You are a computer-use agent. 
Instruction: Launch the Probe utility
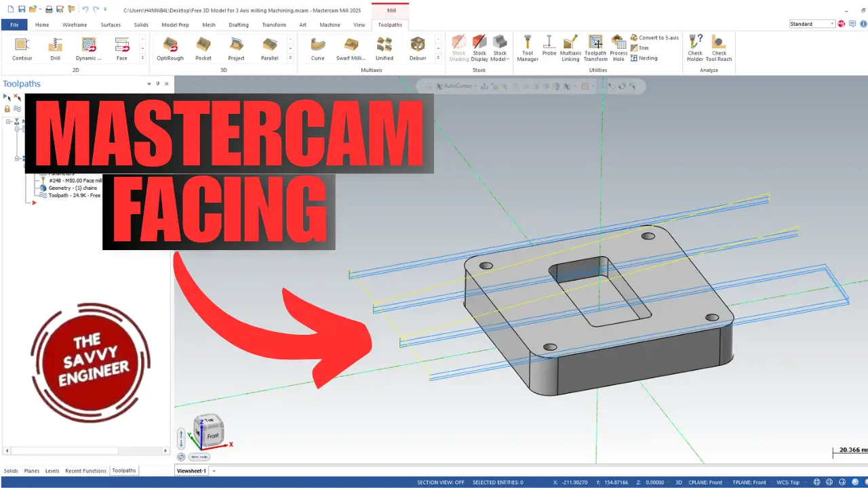(x=549, y=46)
